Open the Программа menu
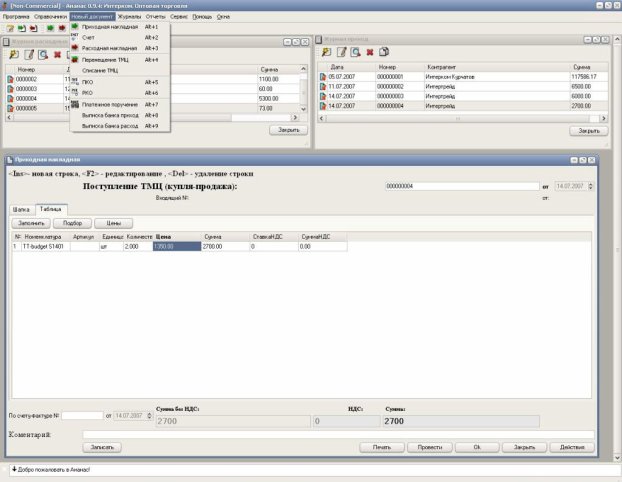This screenshot has height=482, width=622. tap(16, 17)
